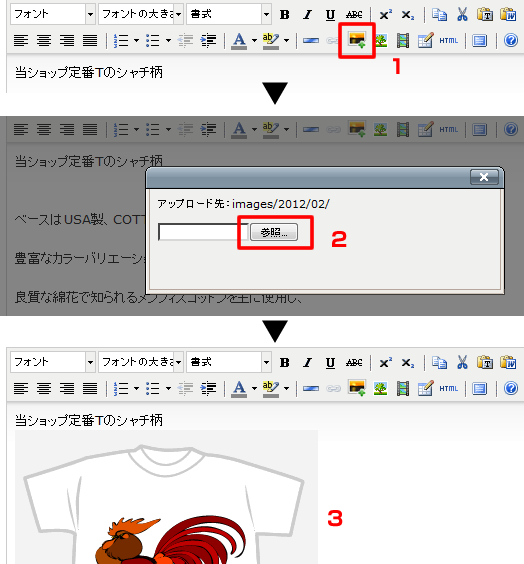Toggle Bold in the bottom editor toolbar

tap(284, 363)
